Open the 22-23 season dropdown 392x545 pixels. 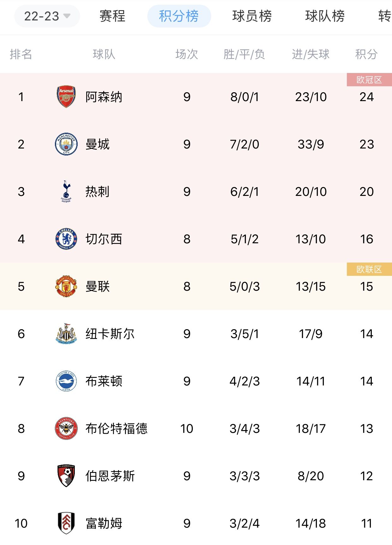click(47, 16)
